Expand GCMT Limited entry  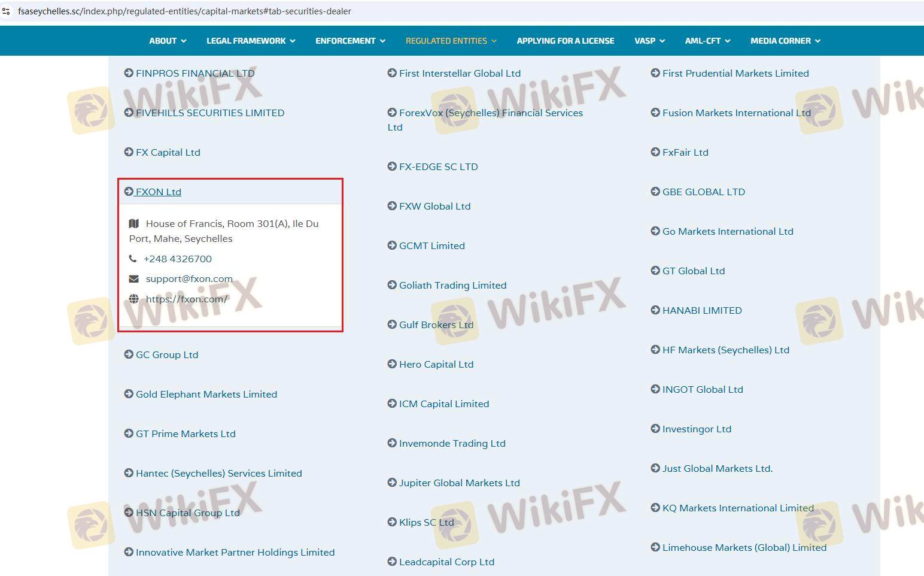426,245
